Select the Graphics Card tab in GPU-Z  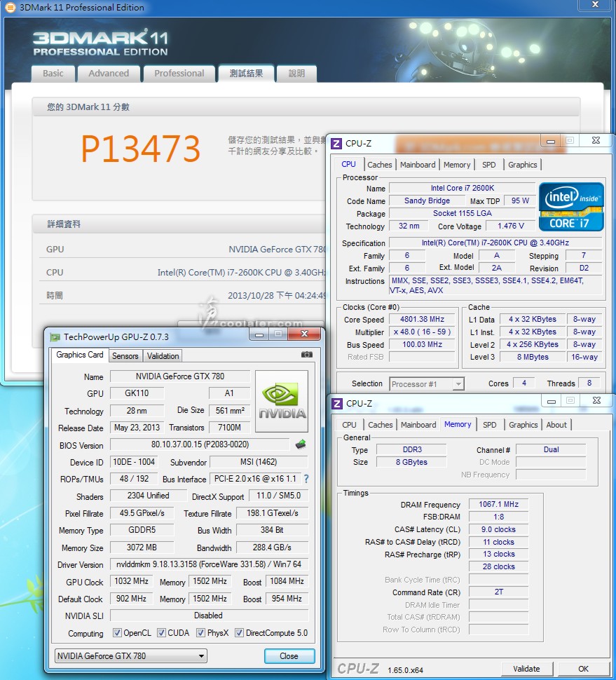(x=80, y=355)
